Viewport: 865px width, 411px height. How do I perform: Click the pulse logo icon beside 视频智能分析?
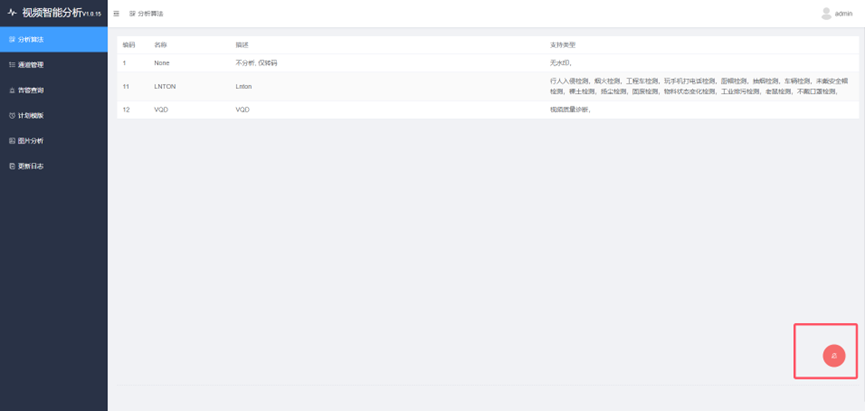click(13, 13)
